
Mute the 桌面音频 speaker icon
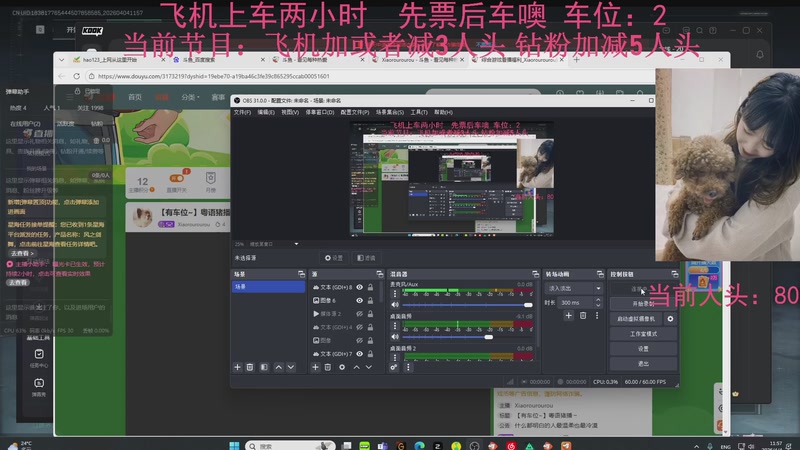click(395, 337)
